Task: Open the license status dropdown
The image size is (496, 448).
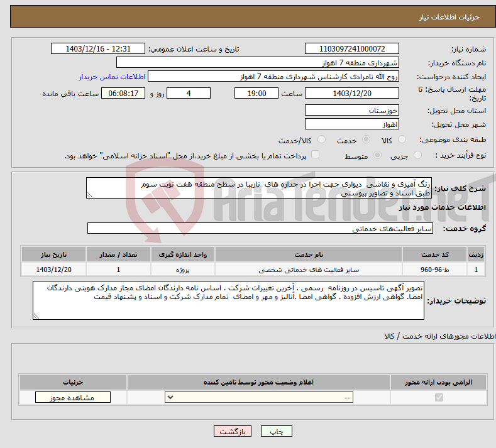Action: click(x=259, y=397)
